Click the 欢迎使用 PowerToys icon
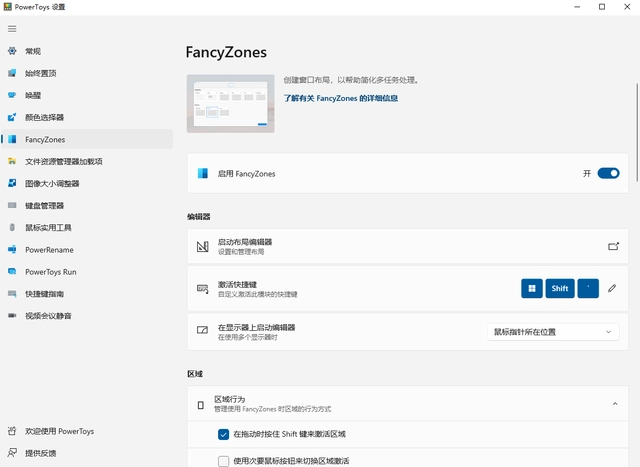The width and height of the screenshot is (640, 467). point(12,431)
